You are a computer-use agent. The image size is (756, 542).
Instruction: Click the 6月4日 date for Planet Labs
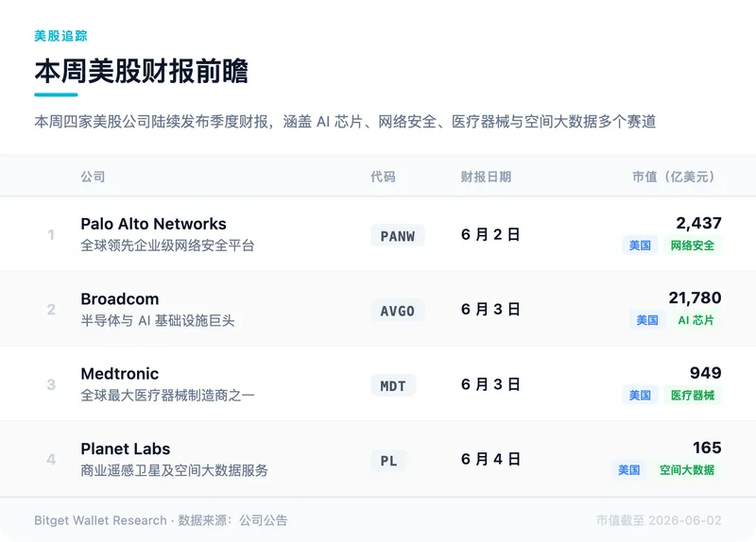pos(490,459)
